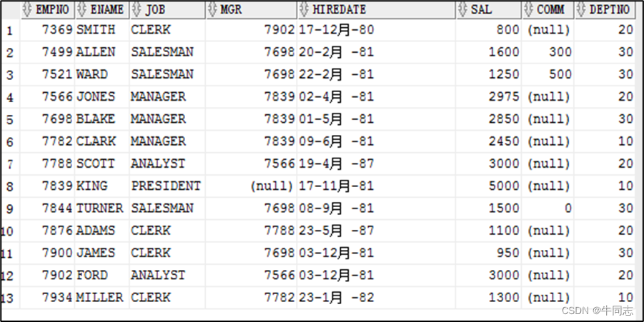
Task: Click the sort icon beside EMPNO header
Action: (x=27, y=10)
